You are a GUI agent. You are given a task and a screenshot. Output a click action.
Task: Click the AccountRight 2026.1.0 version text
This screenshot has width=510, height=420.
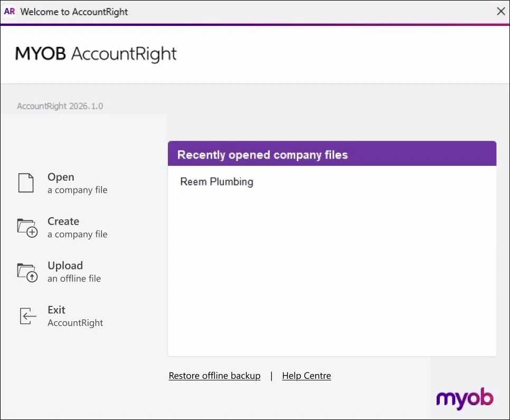(x=60, y=106)
